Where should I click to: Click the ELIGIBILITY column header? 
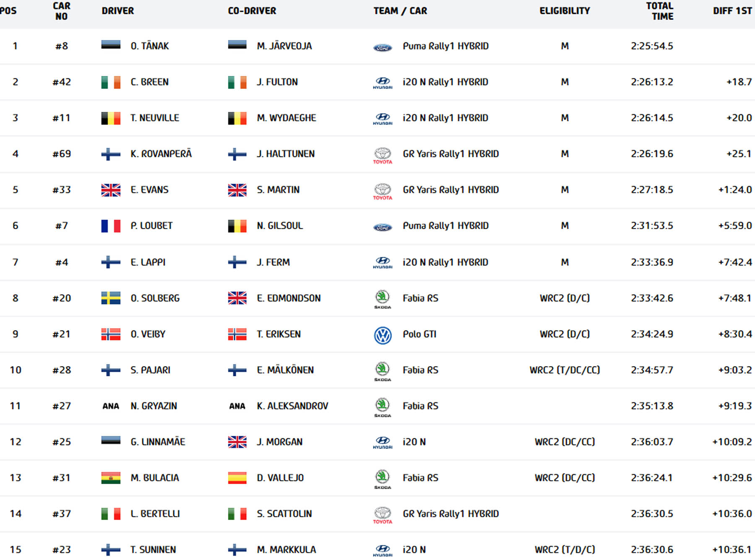[565, 11]
